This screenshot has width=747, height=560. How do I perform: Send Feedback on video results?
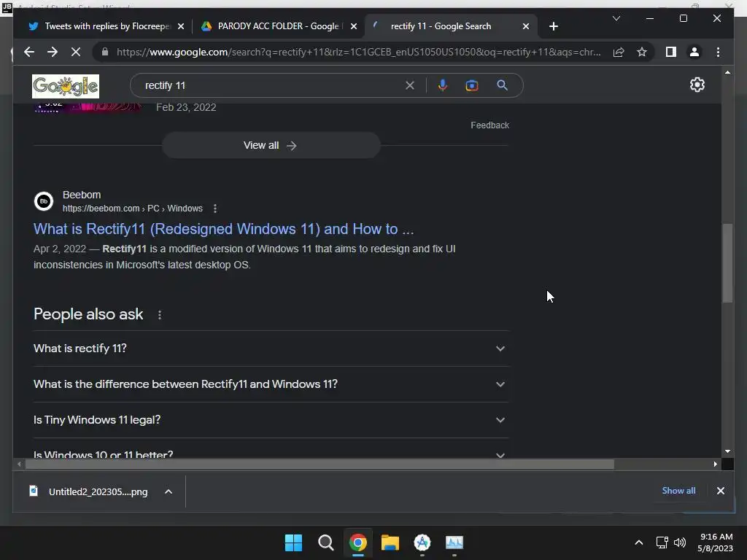coord(489,125)
